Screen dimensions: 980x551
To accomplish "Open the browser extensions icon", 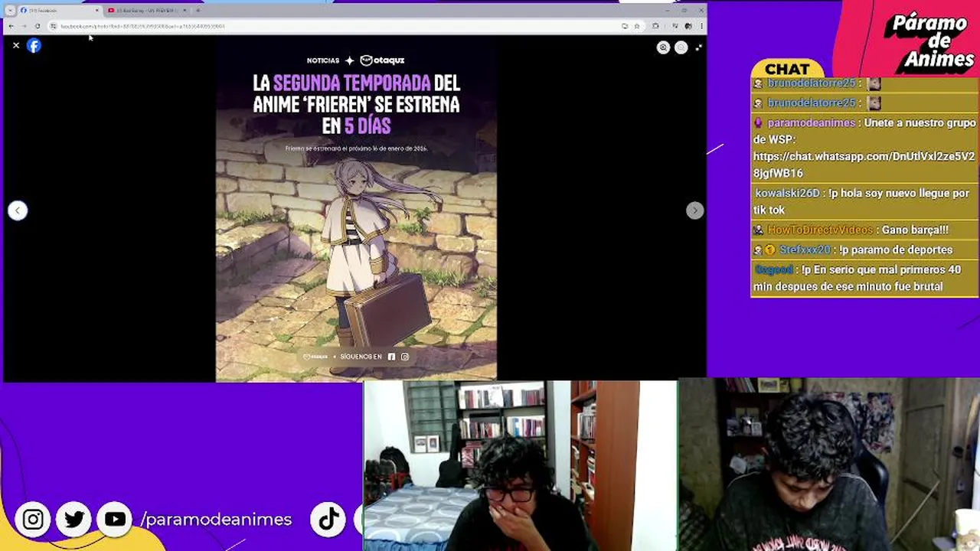I will [x=655, y=26].
